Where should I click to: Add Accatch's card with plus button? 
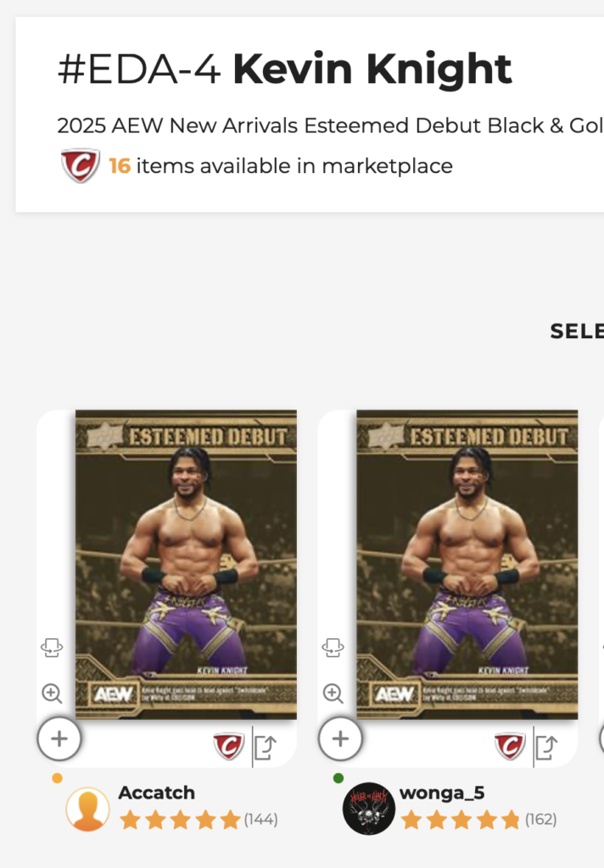coord(59,739)
